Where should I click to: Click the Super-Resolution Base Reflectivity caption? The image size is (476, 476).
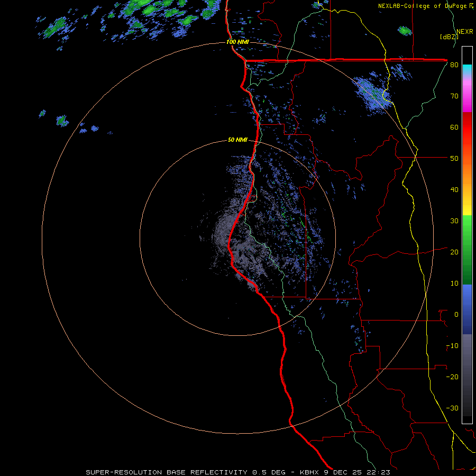(x=238, y=472)
